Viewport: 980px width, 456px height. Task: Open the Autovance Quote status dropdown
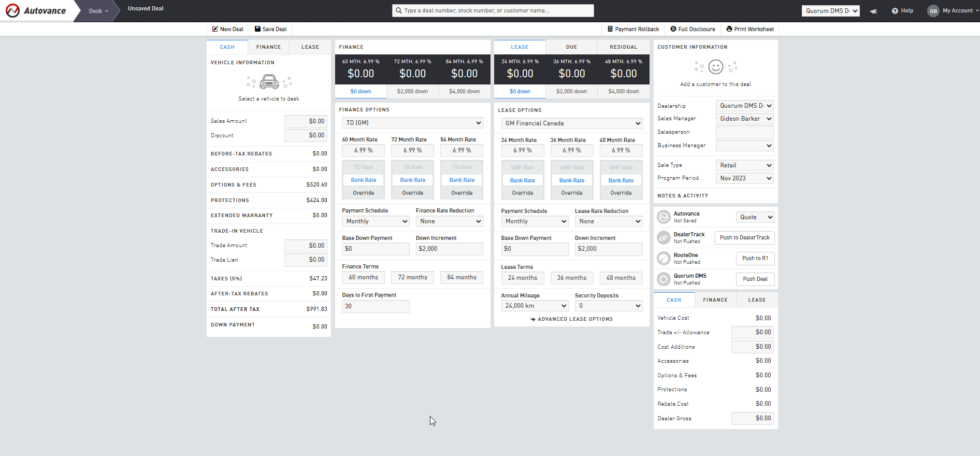755,217
